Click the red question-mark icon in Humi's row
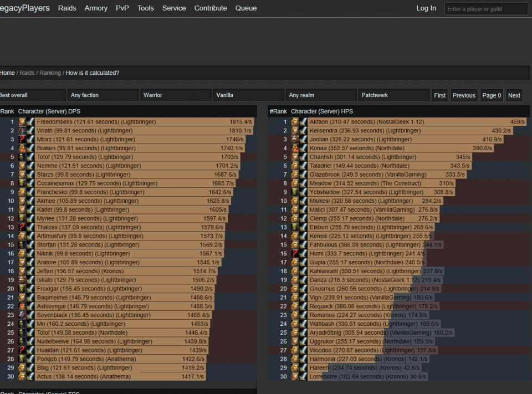The height and width of the screenshot is (394, 532). click(295, 253)
